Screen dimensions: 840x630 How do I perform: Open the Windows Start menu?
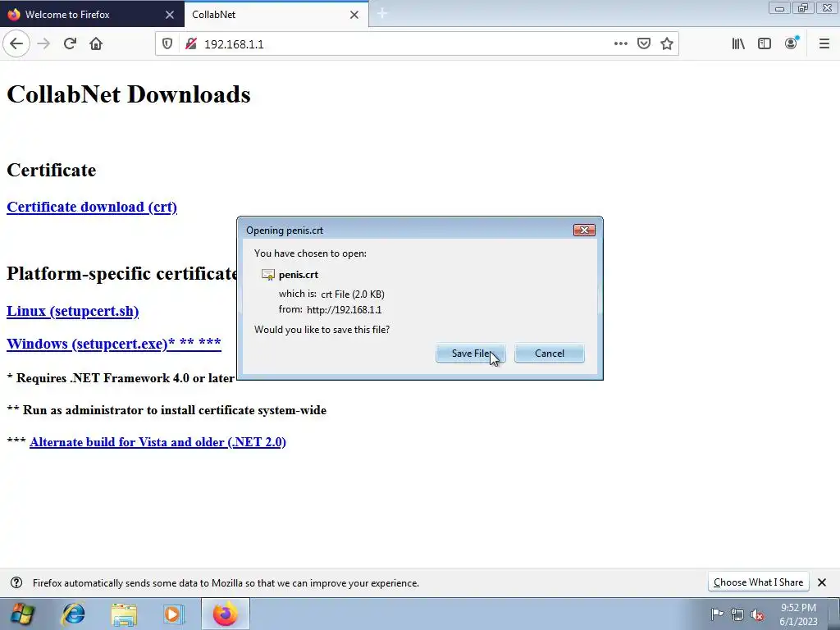pos(21,614)
